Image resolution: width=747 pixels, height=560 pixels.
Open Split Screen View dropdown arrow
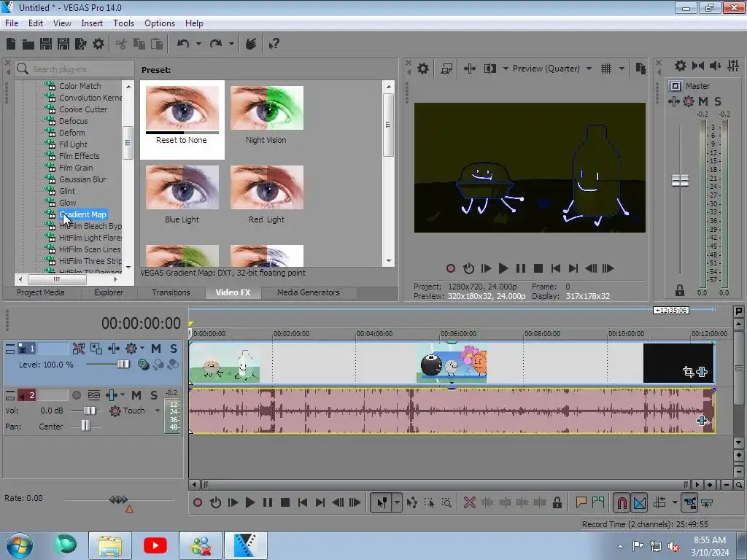(506, 69)
